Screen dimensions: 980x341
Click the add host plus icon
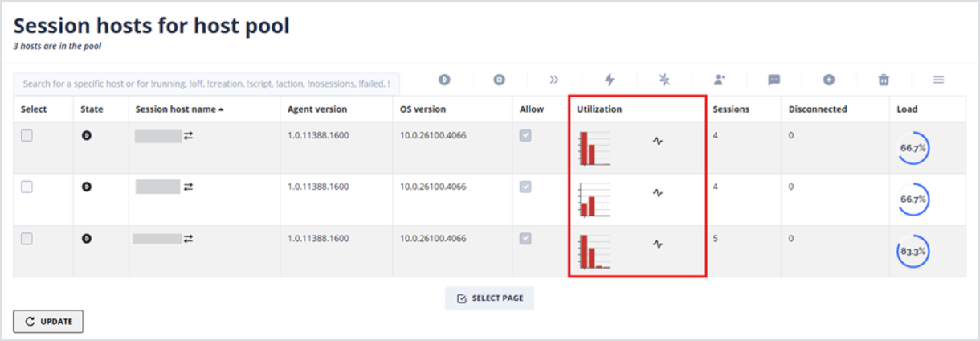[x=828, y=80]
